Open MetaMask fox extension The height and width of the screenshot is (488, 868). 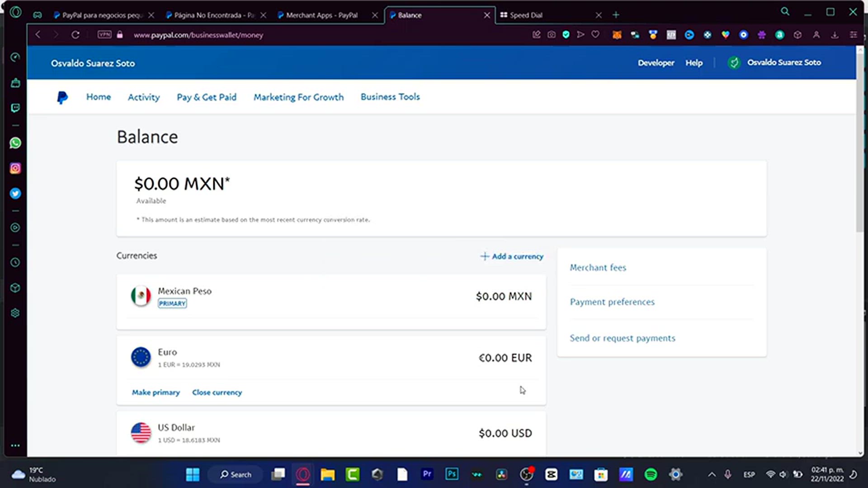point(617,35)
